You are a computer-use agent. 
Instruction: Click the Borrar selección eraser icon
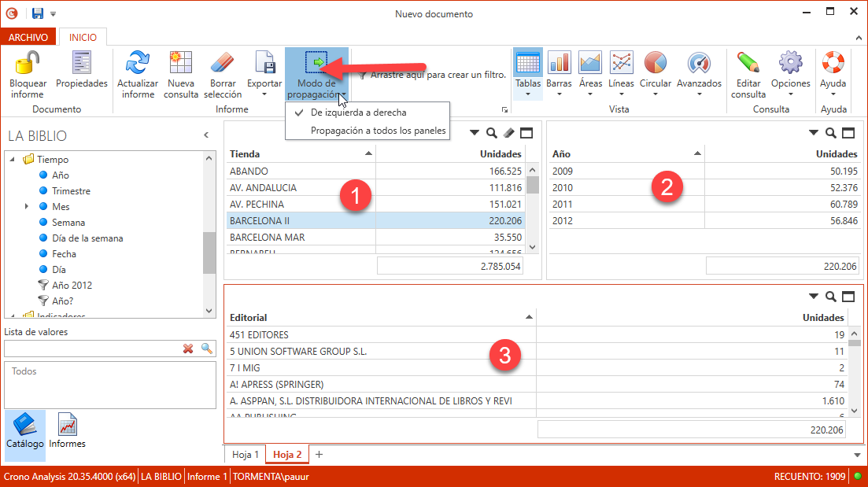coord(223,63)
